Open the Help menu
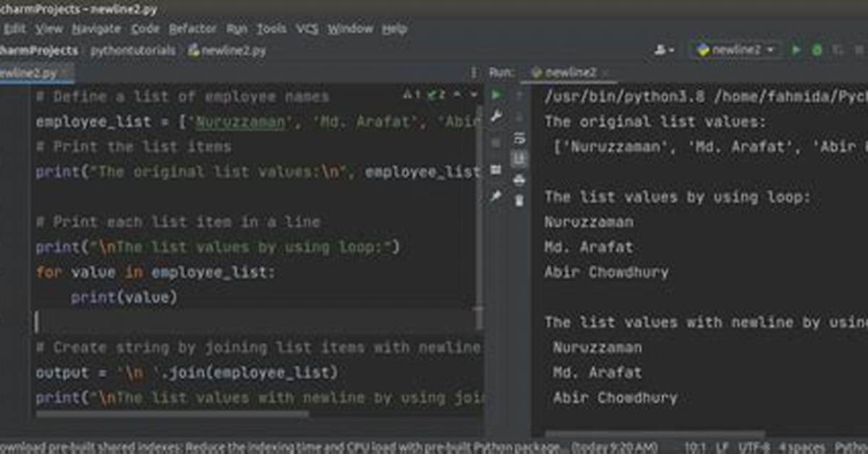The width and height of the screenshot is (868, 454). 394,29
